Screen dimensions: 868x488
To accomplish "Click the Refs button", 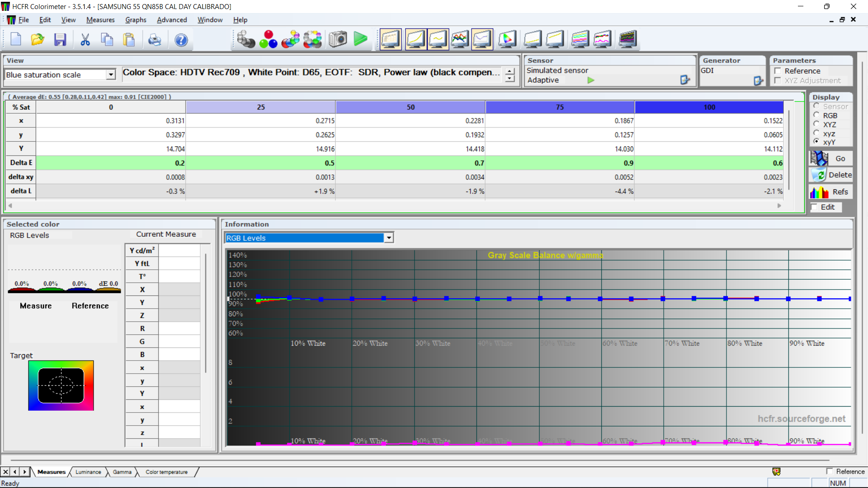I will [831, 192].
